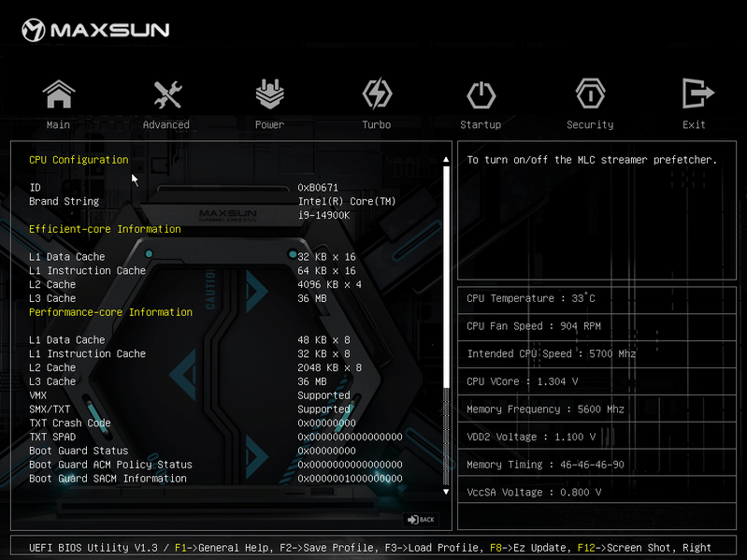Screen dimensions: 747x560
Task: Click the scrollbar up arrow
Action: (446, 160)
